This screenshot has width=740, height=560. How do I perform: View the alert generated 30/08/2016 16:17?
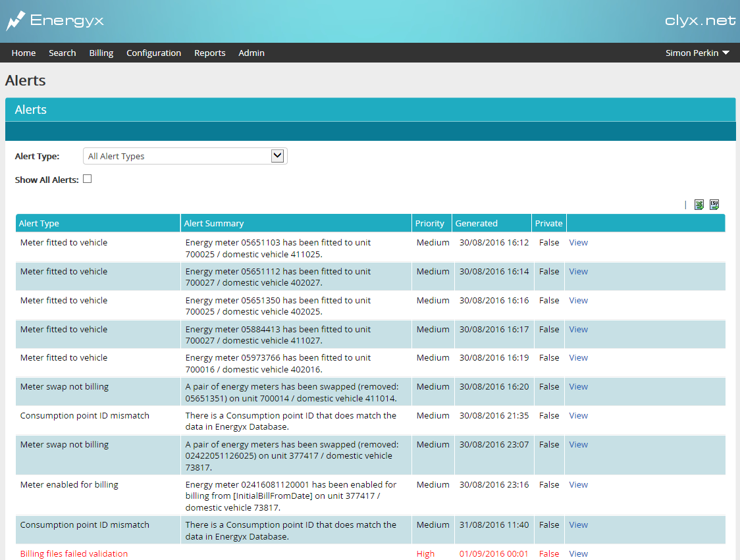pos(578,329)
